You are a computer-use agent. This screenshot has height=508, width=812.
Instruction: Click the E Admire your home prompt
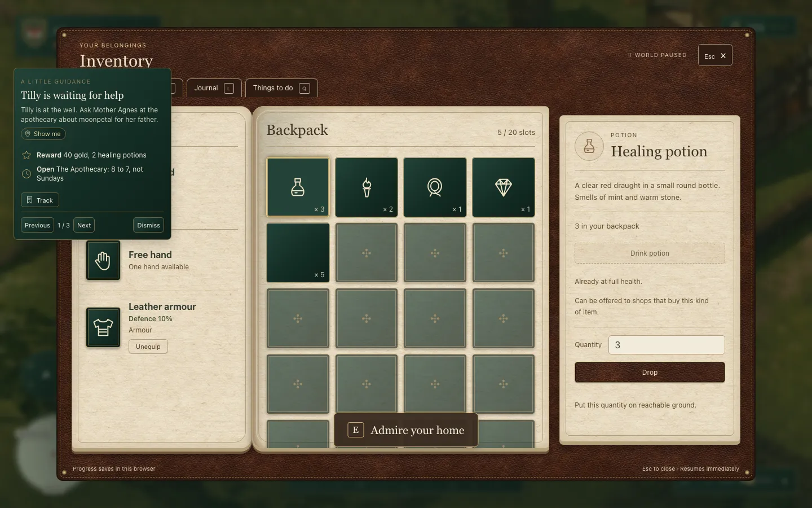tap(406, 430)
